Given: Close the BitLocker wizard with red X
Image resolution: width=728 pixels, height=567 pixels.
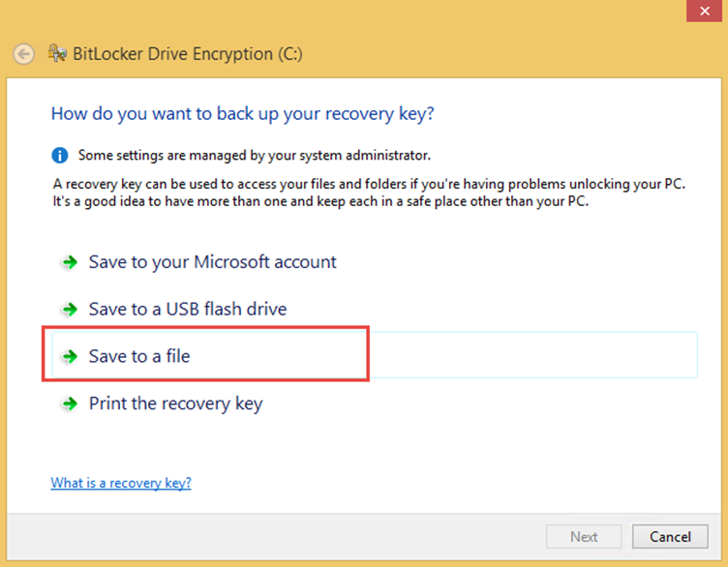Looking at the screenshot, I should pos(705,11).
